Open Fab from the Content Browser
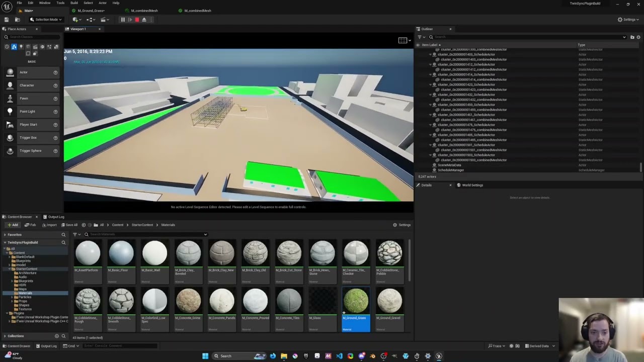Viewport: 644px width, 362px height. (31, 225)
